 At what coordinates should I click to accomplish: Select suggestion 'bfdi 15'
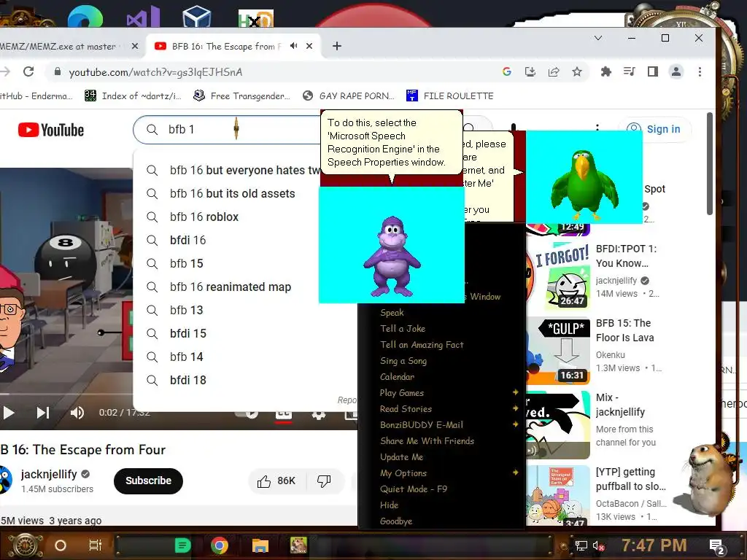click(x=187, y=334)
